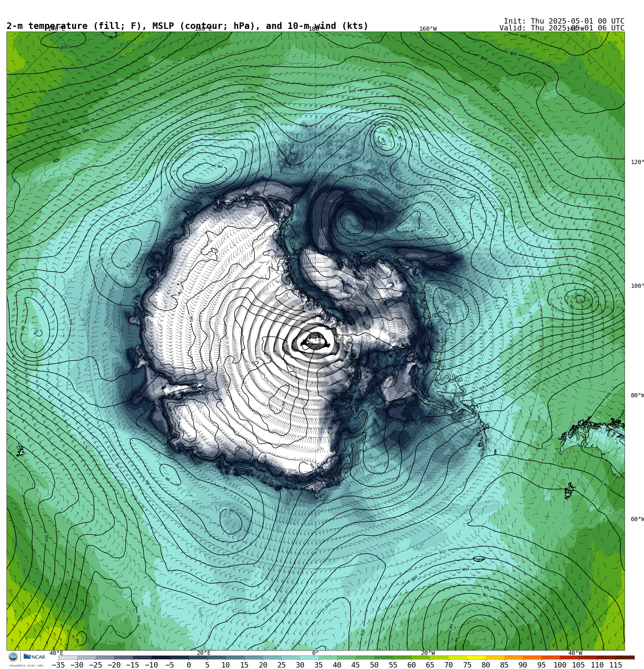Click the Init: Thu 2025-05-01 00 UTC text
This screenshot has height=669, width=644.
tap(564, 21)
